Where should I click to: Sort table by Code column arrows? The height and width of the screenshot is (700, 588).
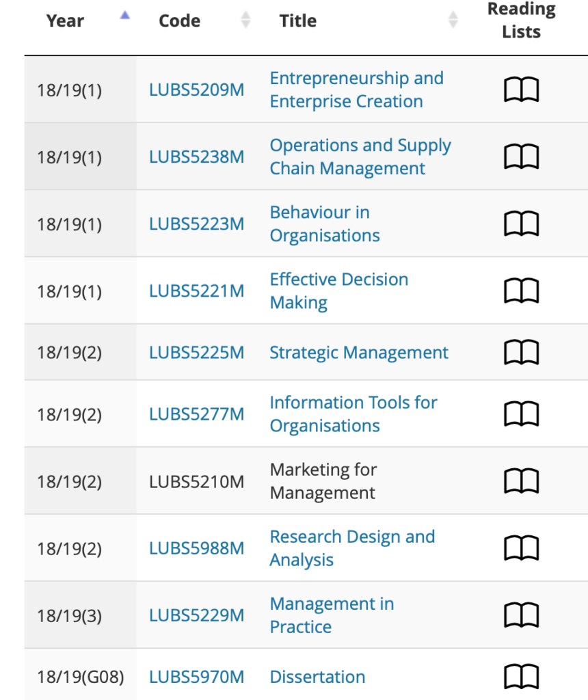tap(245, 20)
